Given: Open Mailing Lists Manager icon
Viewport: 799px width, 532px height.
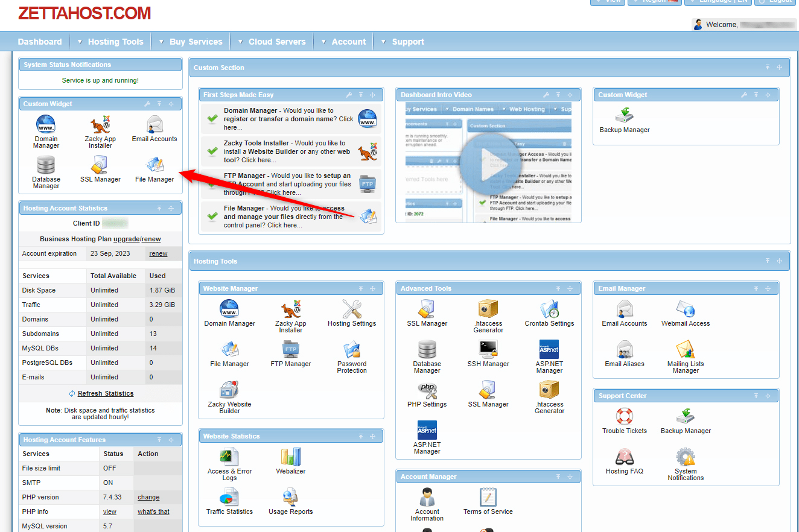Looking at the screenshot, I should point(686,357).
